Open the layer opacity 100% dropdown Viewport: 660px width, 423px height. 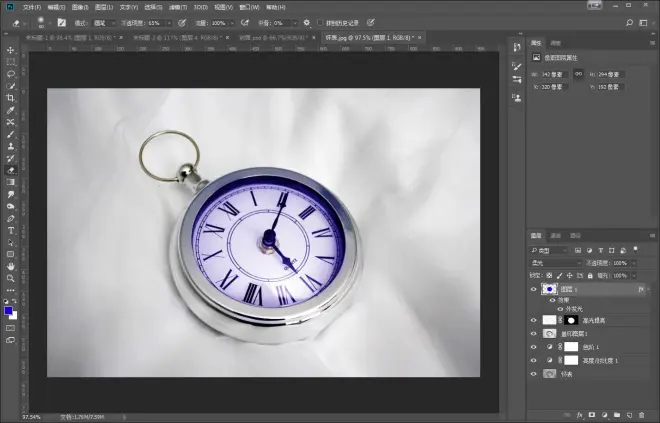(633, 263)
